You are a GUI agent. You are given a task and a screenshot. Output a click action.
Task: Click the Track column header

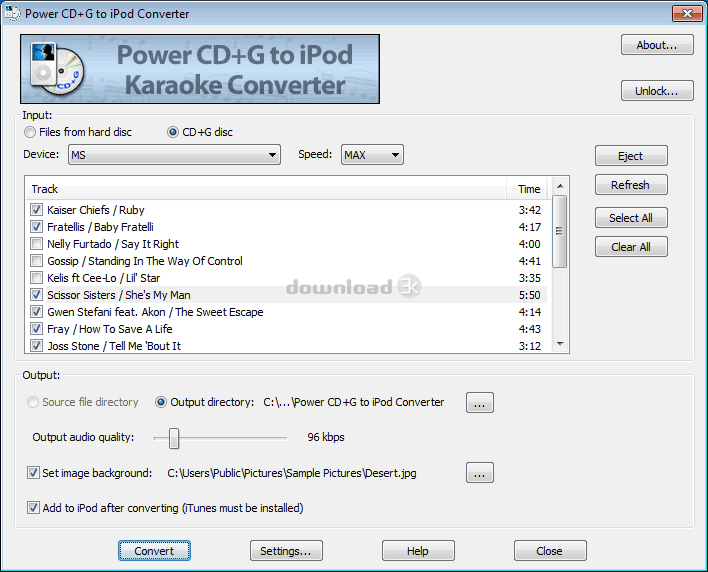pyautogui.click(x=266, y=189)
